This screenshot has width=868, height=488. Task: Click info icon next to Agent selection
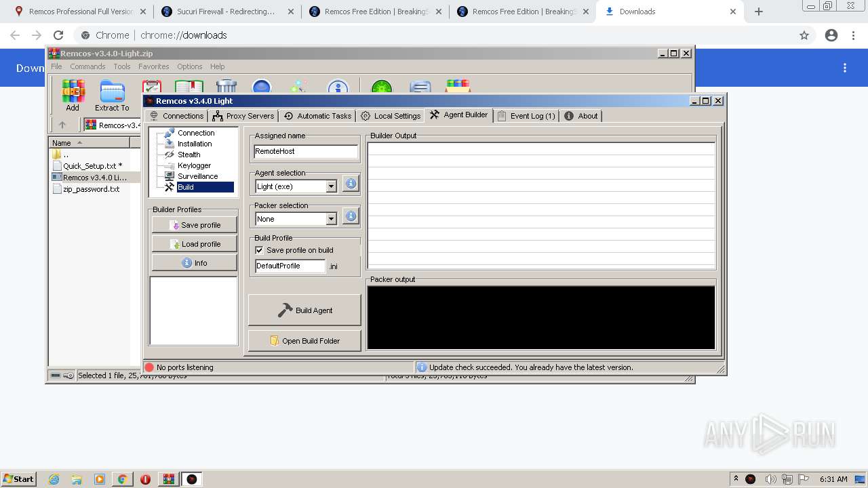point(351,184)
